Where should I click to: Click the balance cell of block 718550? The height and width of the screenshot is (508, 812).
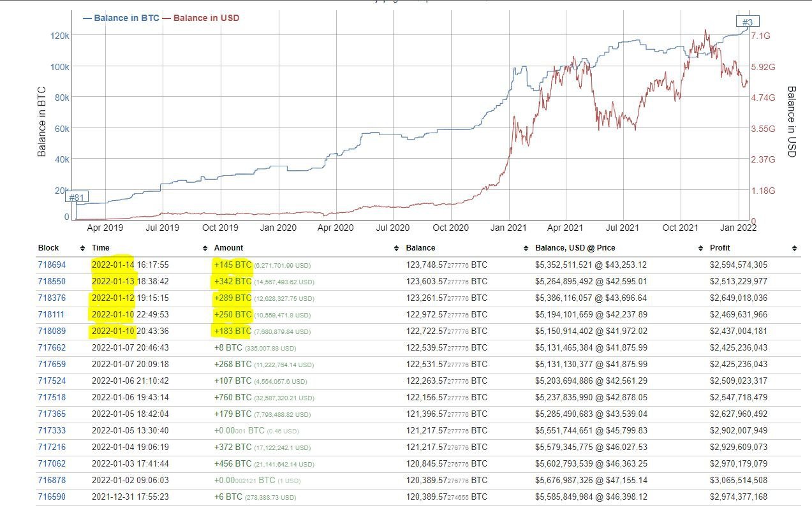(447, 281)
